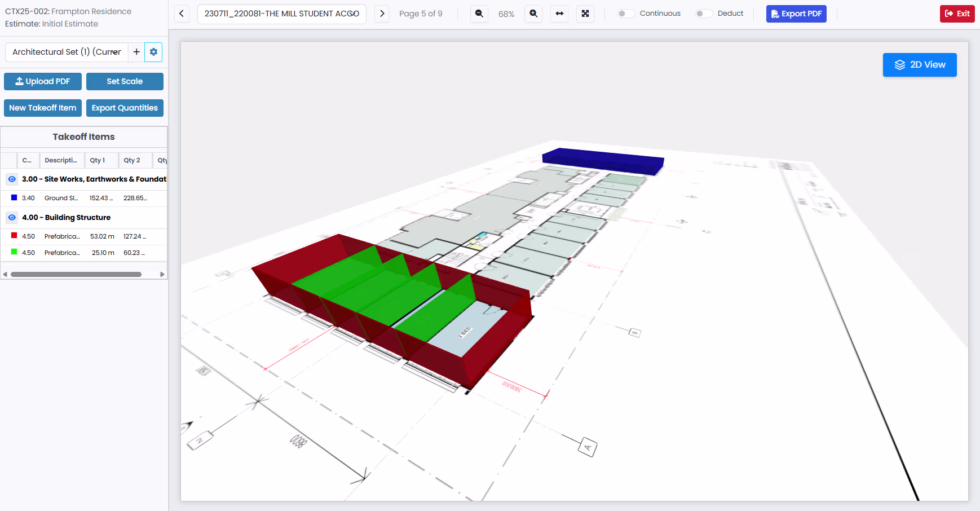Click the blue Ground Slab color swatch
980x511 pixels.
14,197
